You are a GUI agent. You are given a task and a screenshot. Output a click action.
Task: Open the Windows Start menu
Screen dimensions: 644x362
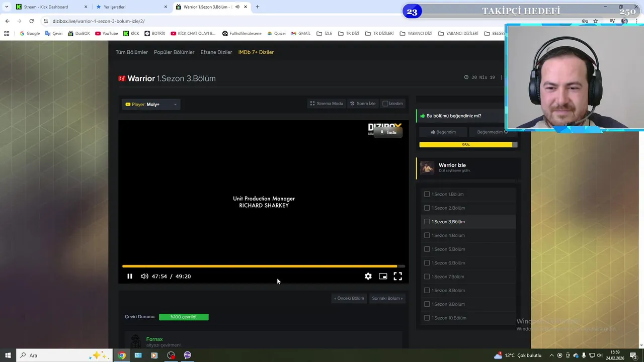point(8,355)
